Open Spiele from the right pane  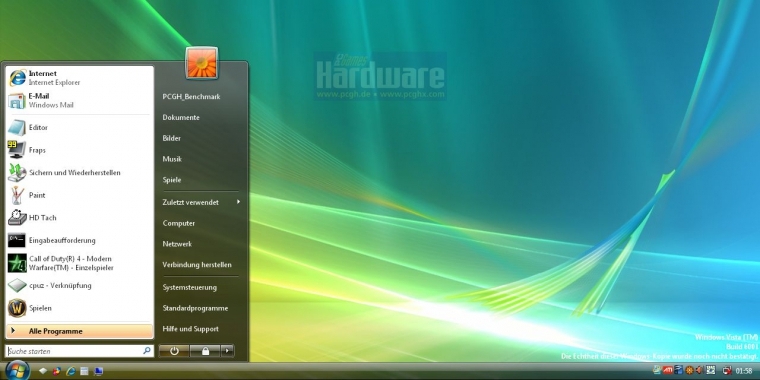tap(172, 180)
